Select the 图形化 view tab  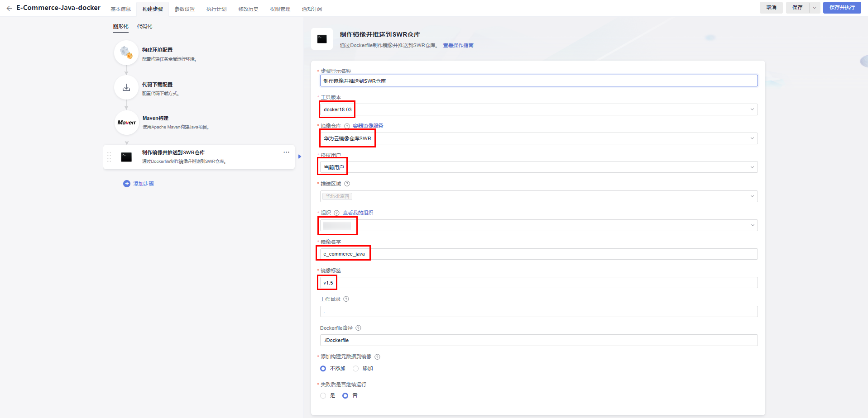click(x=121, y=27)
